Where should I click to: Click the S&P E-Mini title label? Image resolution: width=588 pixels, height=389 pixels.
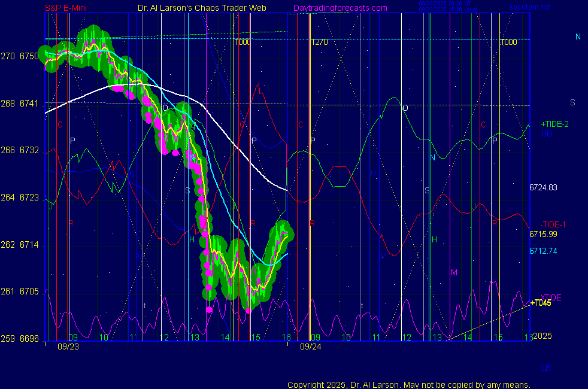tap(67, 8)
